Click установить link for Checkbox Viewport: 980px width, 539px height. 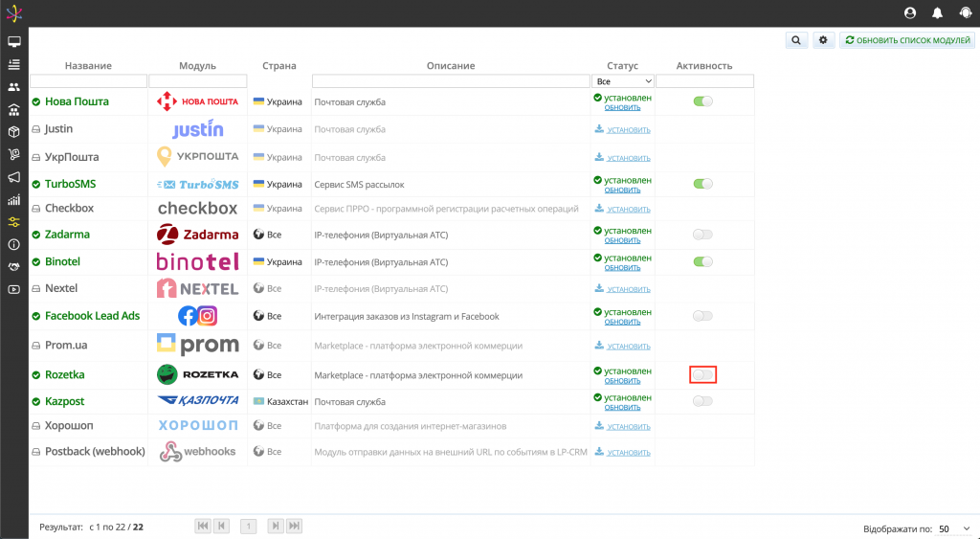629,210
